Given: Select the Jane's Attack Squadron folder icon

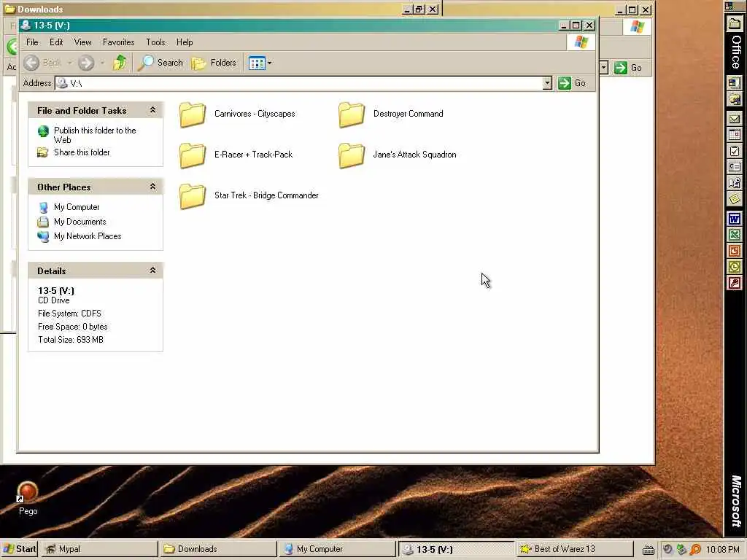Looking at the screenshot, I should point(352,155).
